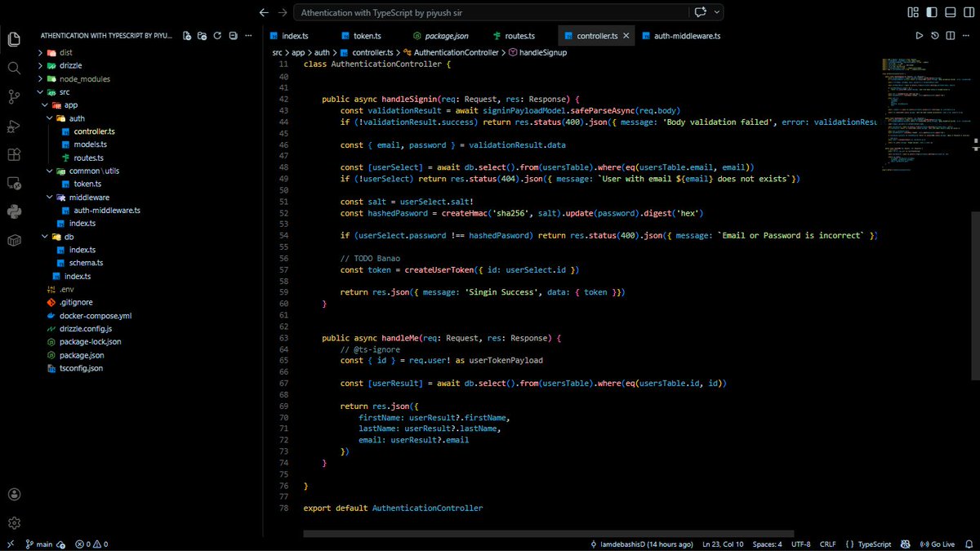Click Ln 23, Col 10 position indicator
This screenshot has width=980, height=551.
click(x=723, y=544)
